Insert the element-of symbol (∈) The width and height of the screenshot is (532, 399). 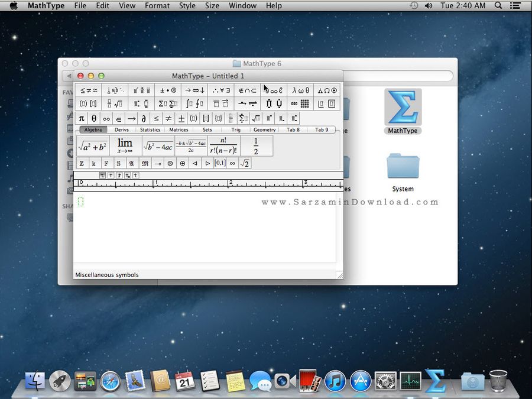[119, 118]
